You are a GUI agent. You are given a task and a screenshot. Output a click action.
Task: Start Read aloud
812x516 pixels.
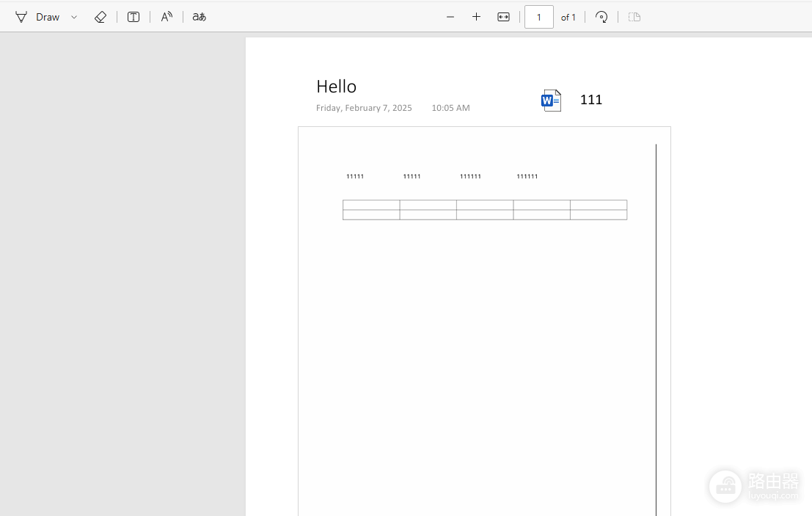tap(167, 17)
